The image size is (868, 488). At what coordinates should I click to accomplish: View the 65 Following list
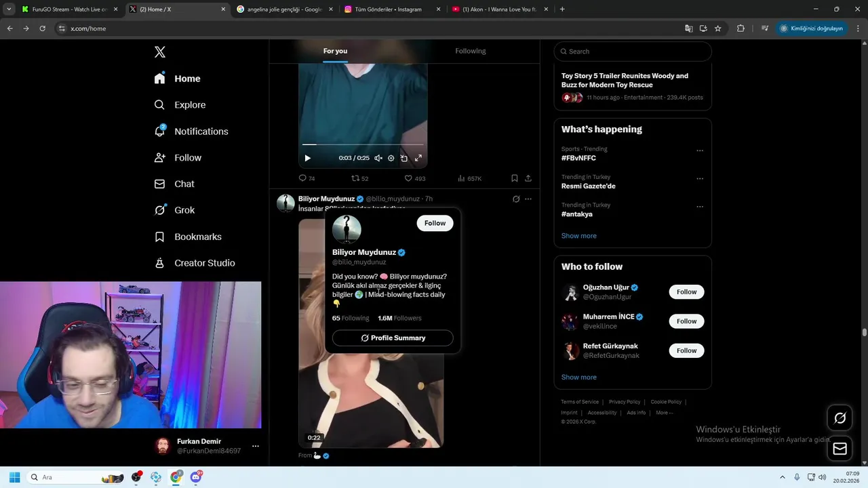pyautogui.click(x=351, y=318)
